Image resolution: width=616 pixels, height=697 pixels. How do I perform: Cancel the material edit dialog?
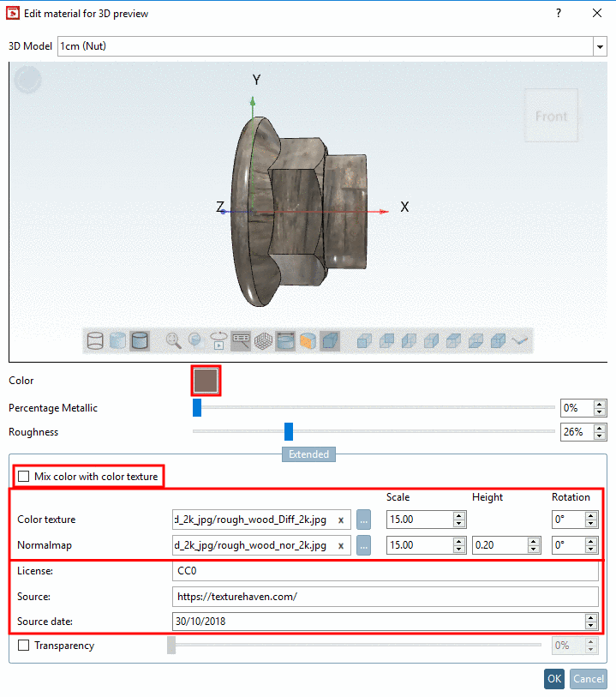pyautogui.click(x=589, y=679)
